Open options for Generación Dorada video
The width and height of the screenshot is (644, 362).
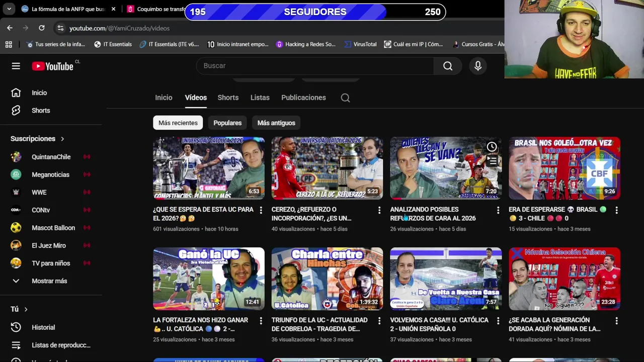pos(616,321)
